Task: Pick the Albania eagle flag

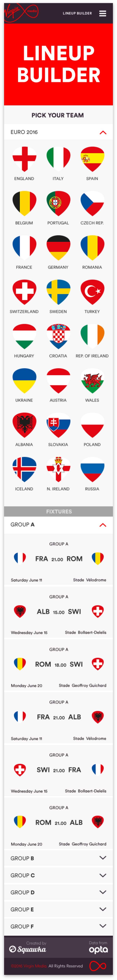Action: [24, 425]
